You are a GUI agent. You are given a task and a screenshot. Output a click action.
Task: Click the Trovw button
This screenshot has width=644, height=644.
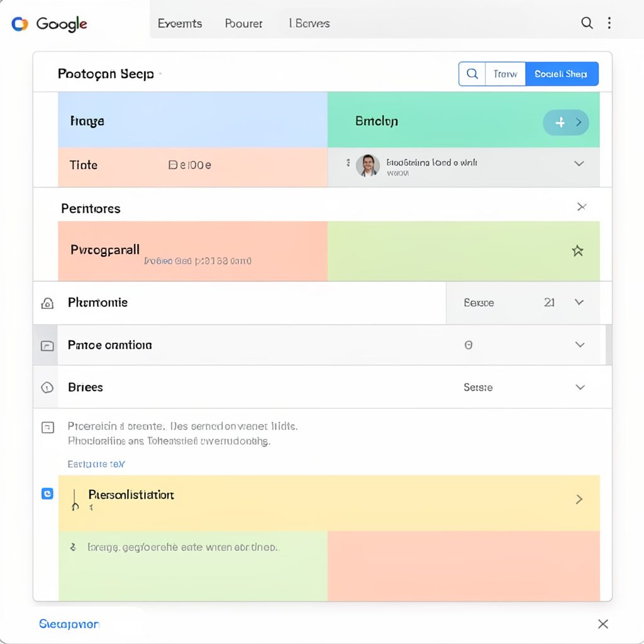(505, 74)
